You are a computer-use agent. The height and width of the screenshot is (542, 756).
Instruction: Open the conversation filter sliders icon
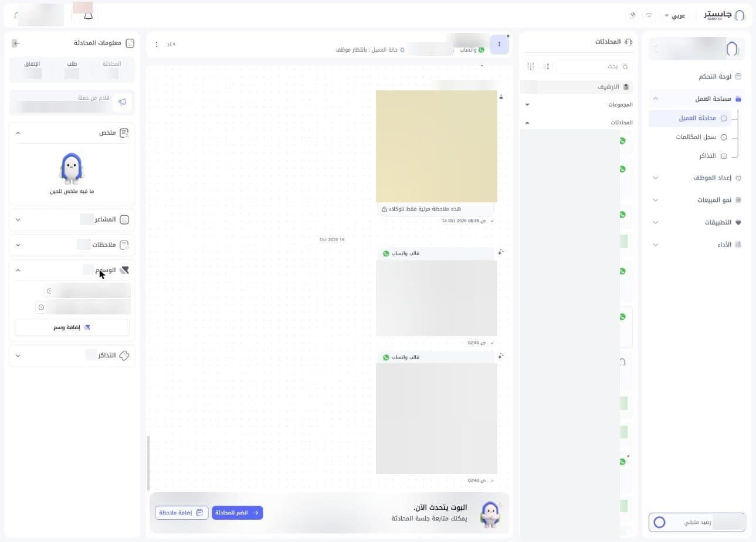point(531,66)
